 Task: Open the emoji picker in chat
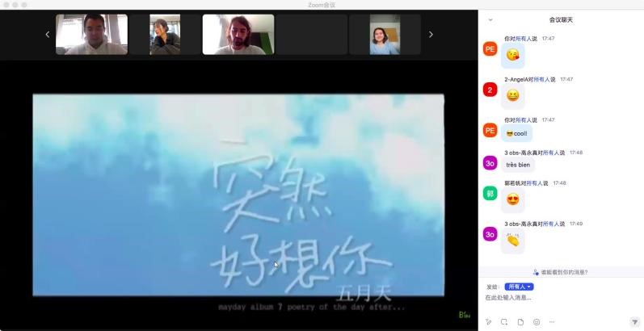[x=537, y=322]
